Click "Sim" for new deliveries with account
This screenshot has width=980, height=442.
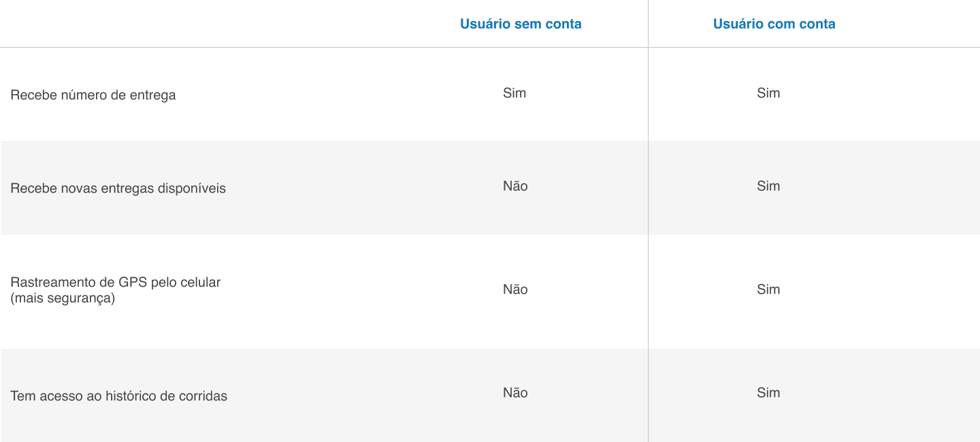tap(768, 187)
